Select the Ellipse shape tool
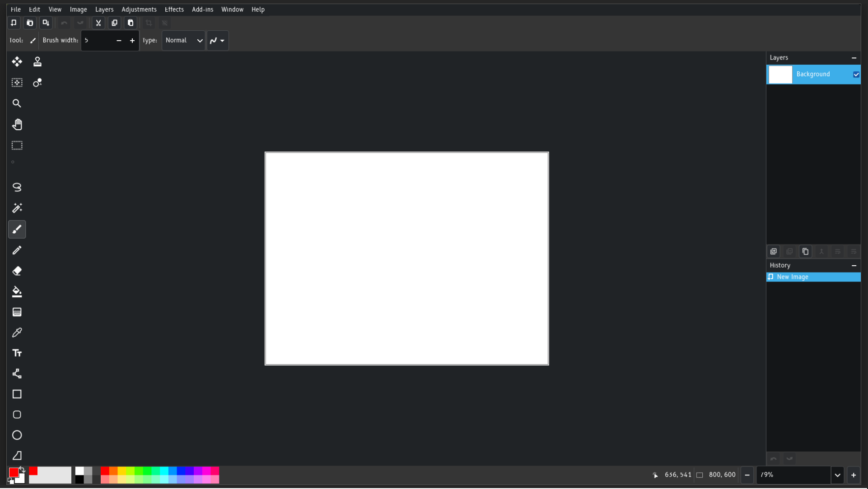 [17, 435]
